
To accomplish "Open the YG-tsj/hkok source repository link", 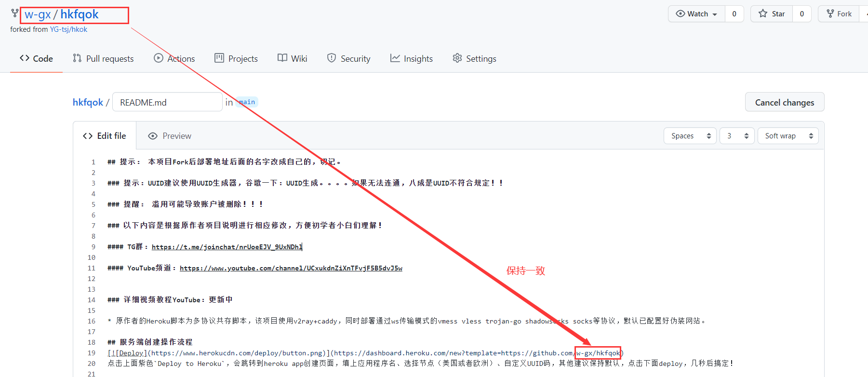I will [x=68, y=29].
